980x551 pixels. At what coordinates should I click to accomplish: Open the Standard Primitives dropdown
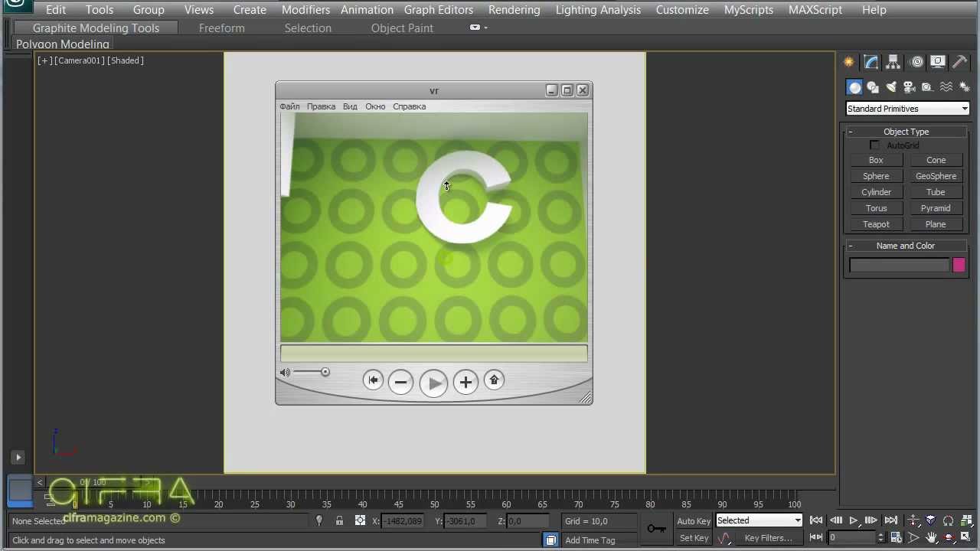(x=907, y=109)
